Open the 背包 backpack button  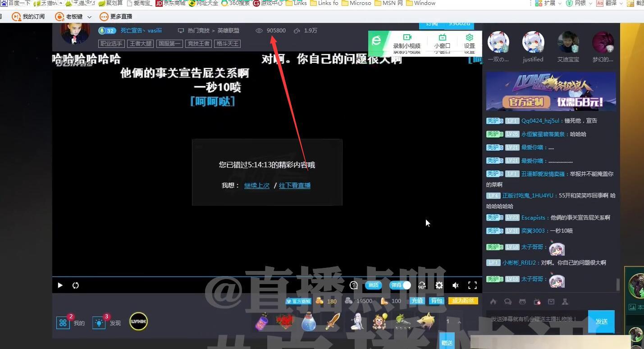click(437, 301)
